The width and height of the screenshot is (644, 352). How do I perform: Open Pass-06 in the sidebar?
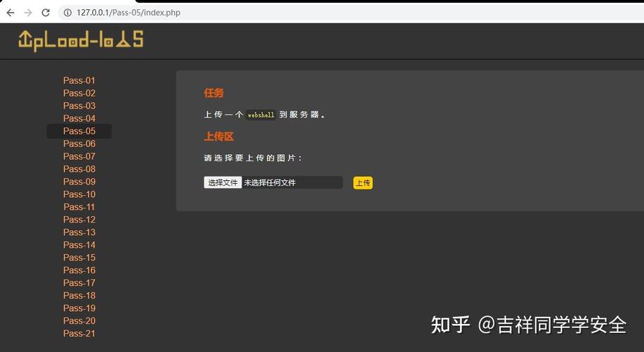click(x=80, y=144)
